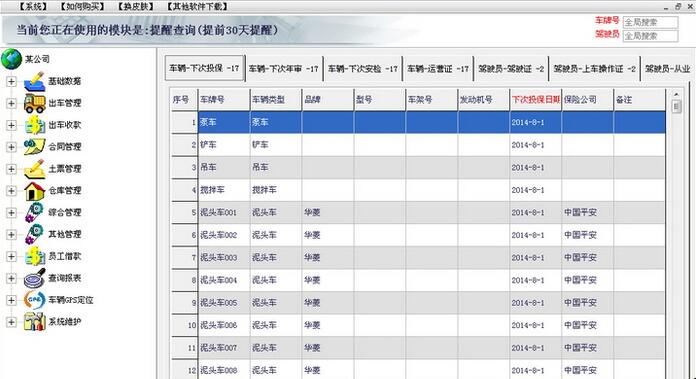Click 中国平安 in the 泥头车002 row
Image resolution: width=696 pixels, height=379 pixels.
click(580, 235)
